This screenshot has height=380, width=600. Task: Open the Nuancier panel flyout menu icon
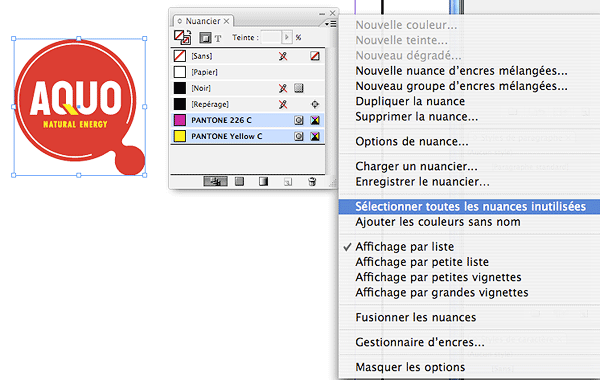tap(331, 24)
